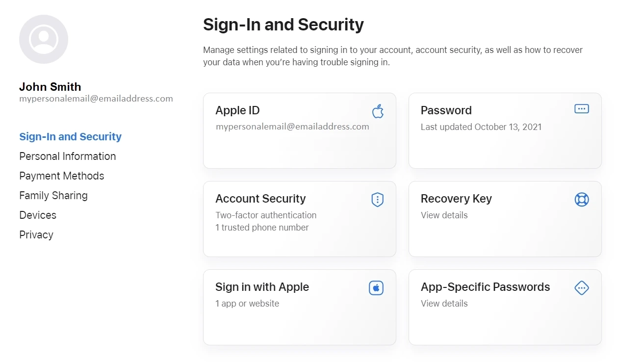Open the Apple ID card title

[x=237, y=110]
